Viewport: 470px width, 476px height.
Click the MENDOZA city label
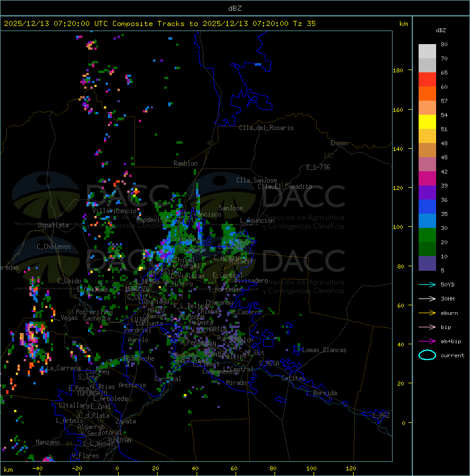coord(137,288)
